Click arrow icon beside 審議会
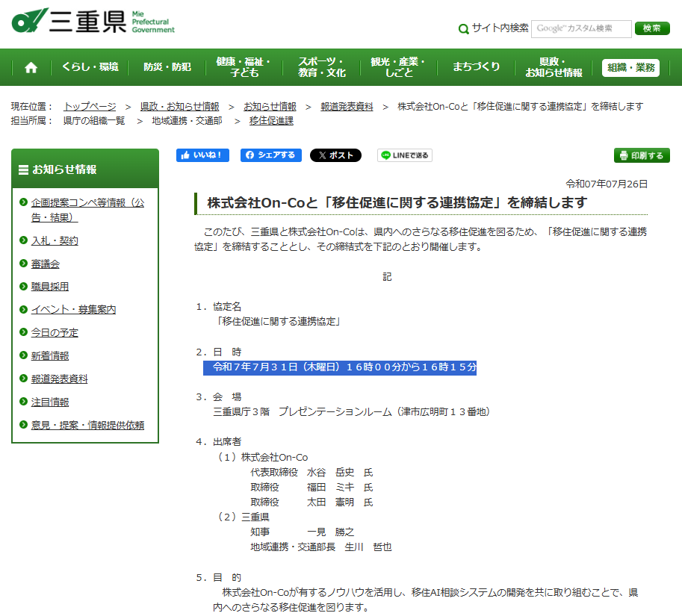This screenshot has height=616, width=682. point(23,263)
